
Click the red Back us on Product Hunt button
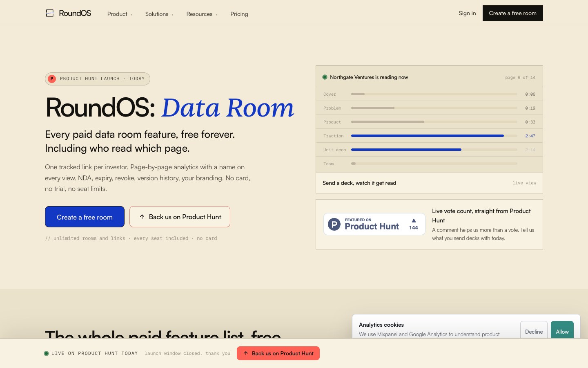coord(278,353)
